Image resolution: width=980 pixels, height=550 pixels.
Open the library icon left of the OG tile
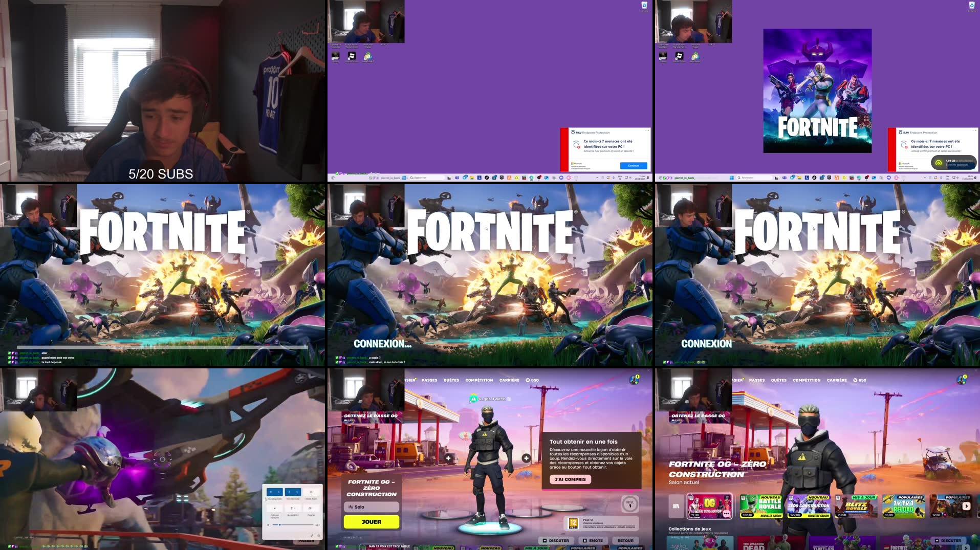(x=676, y=506)
